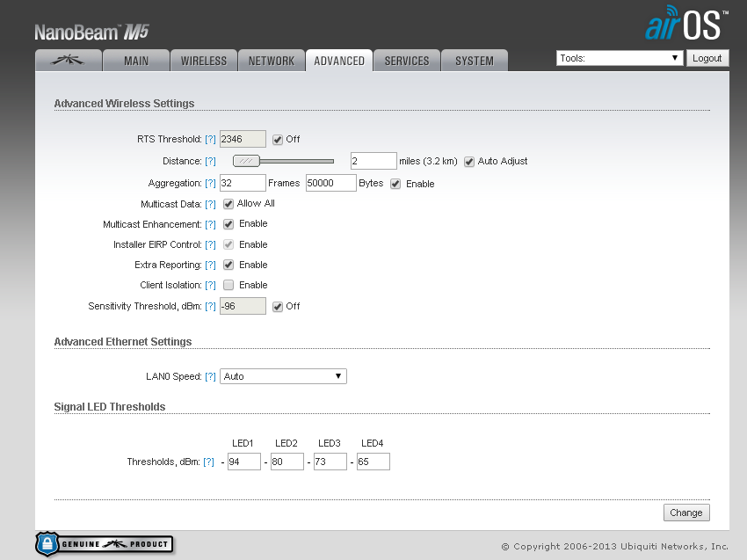Click the Logout button
747x560 pixels.
click(707, 58)
